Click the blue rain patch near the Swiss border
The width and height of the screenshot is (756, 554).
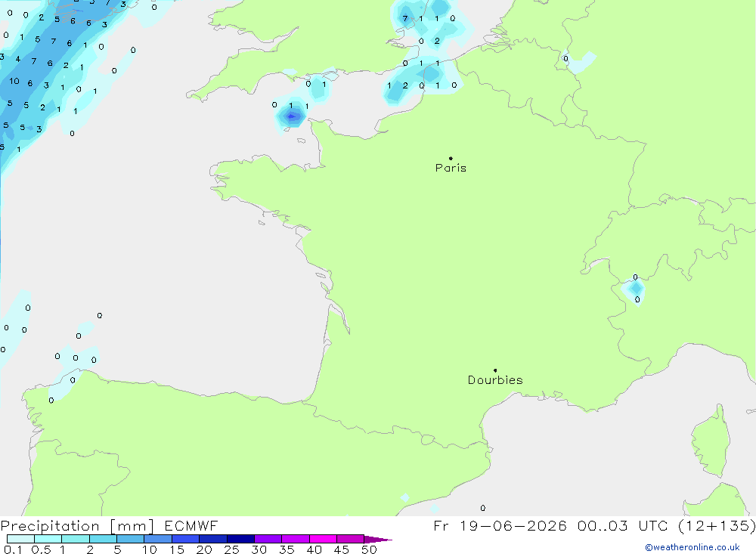tap(636, 288)
